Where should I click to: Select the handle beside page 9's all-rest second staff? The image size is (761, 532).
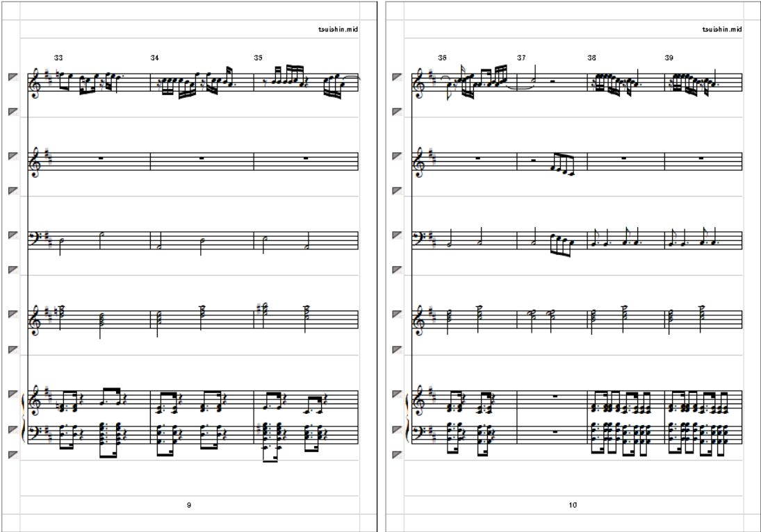coord(13,156)
